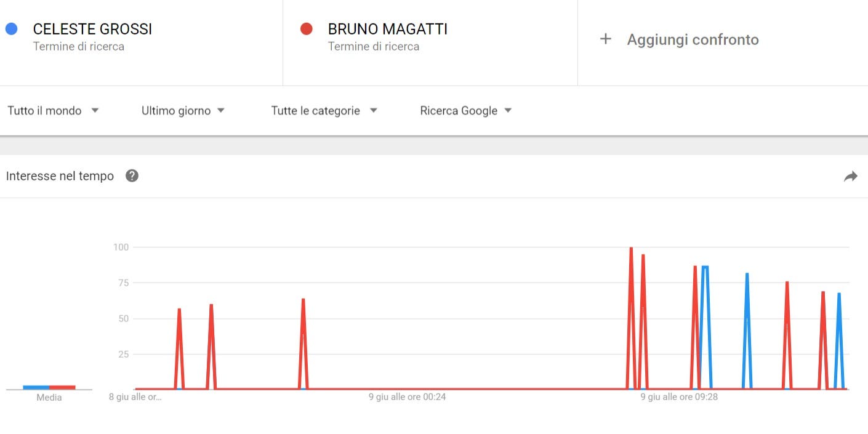This screenshot has width=868, height=434.
Task: Click the share arrow icon
Action: tap(850, 177)
